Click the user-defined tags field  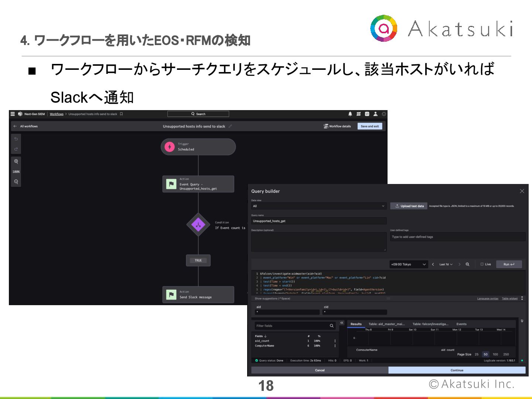pos(458,237)
